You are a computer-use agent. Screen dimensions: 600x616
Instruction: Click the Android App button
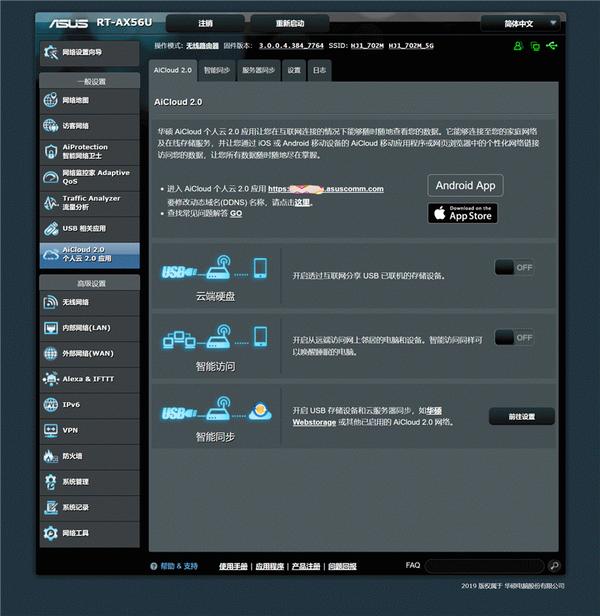coord(465,185)
